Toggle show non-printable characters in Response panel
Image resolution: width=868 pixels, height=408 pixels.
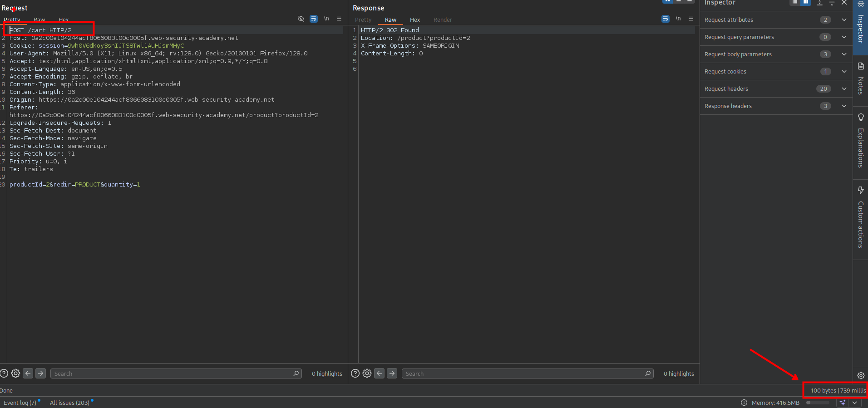tap(678, 19)
